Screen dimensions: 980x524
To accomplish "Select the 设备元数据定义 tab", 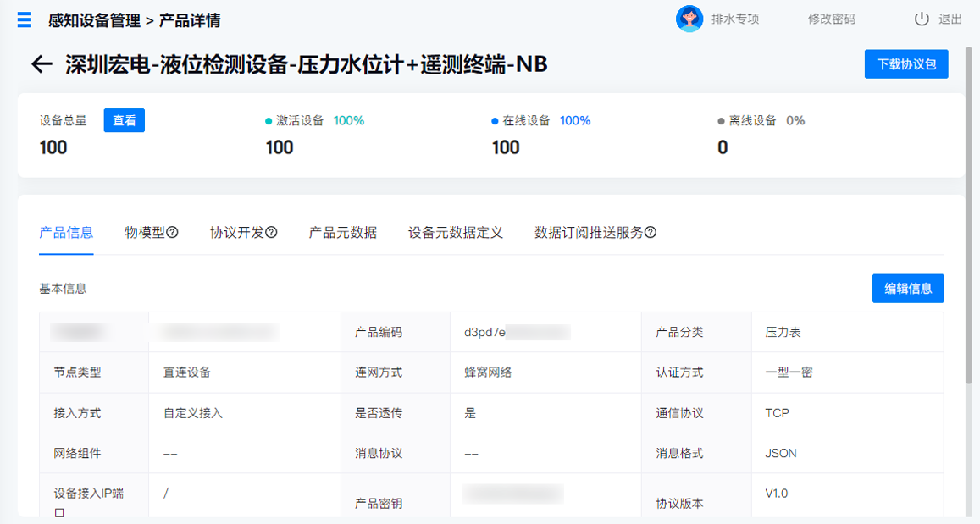I will click(x=456, y=233).
